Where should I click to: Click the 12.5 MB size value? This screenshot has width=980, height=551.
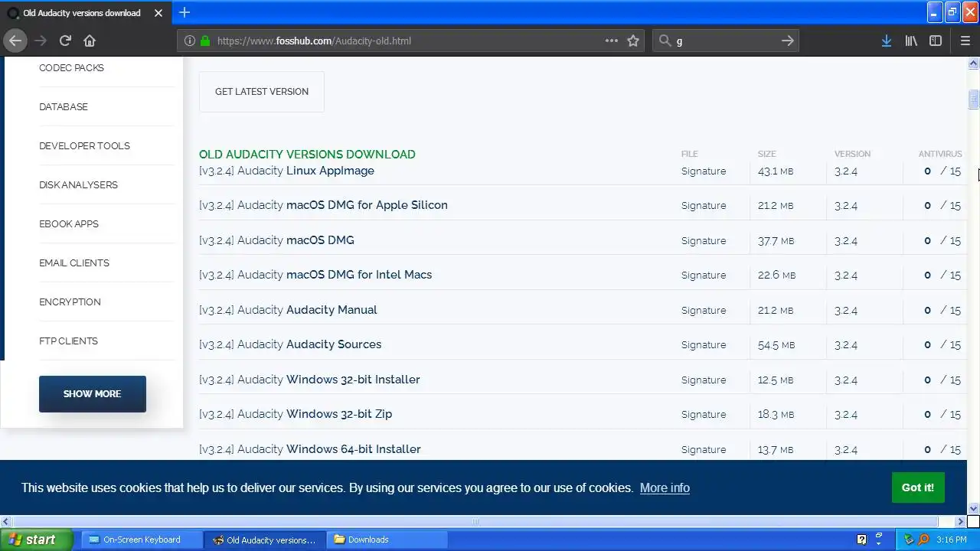tap(776, 380)
